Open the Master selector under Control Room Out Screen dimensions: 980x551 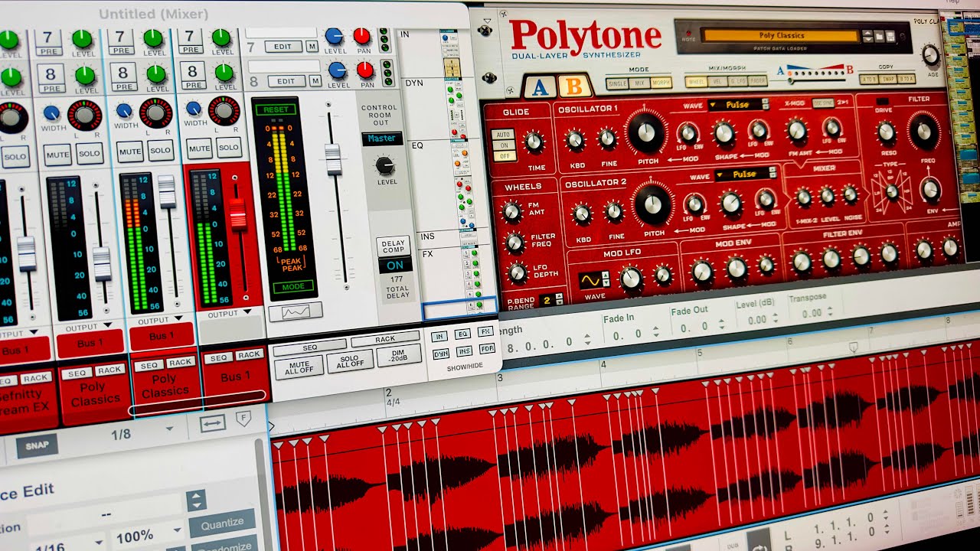pos(381,139)
